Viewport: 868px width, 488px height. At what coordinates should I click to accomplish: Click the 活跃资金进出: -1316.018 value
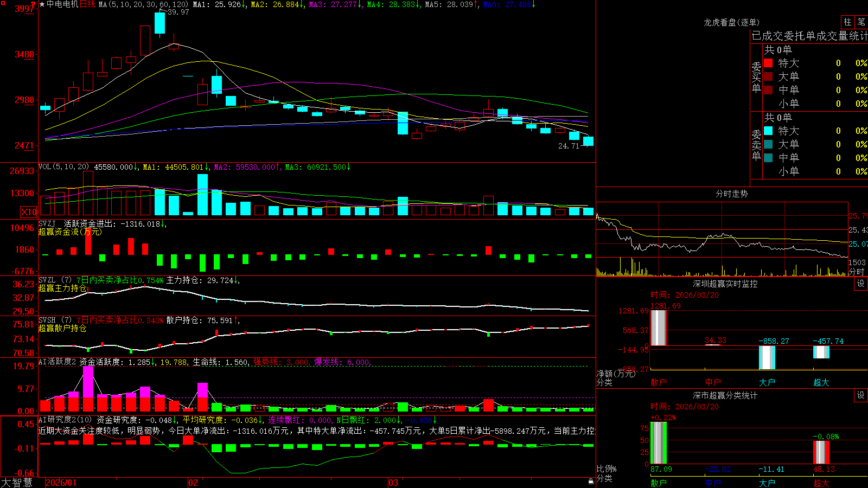point(112,223)
